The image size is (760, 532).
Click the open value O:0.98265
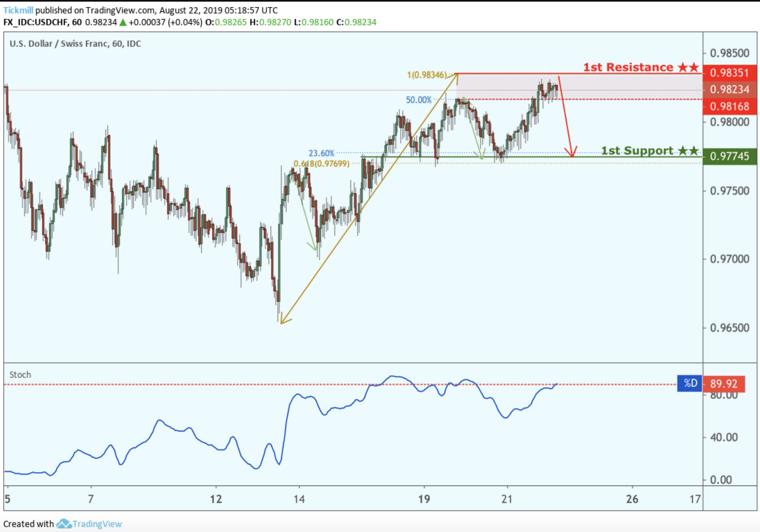(226, 22)
